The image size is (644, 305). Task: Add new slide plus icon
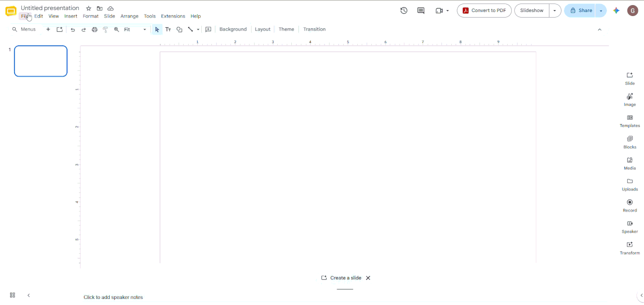pyautogui.click(x=48, y=30)
